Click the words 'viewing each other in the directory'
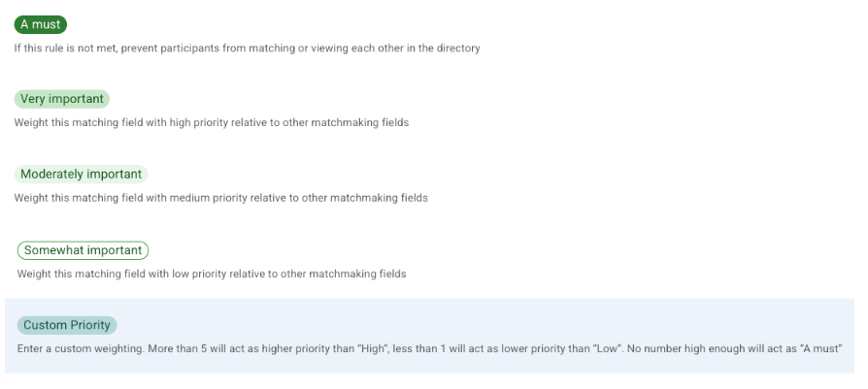Screen dimensions: 868x389 point(395,48)
